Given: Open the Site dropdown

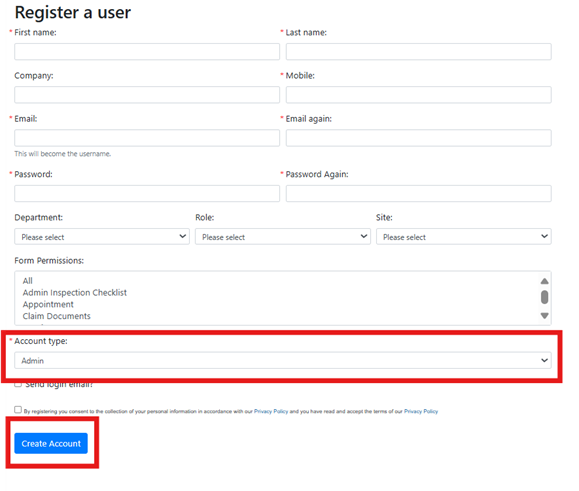Looking at the screenshot, I should [x=463, y=237].
